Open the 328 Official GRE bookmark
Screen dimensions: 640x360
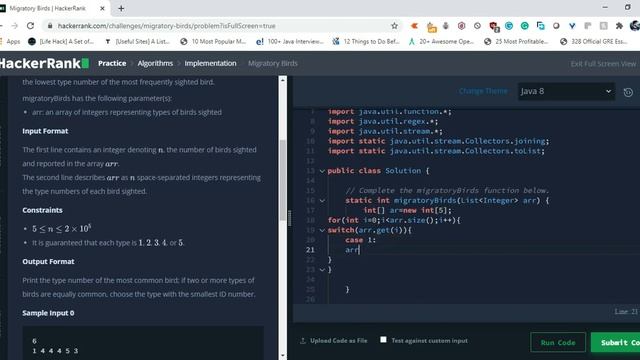[594, 41]
